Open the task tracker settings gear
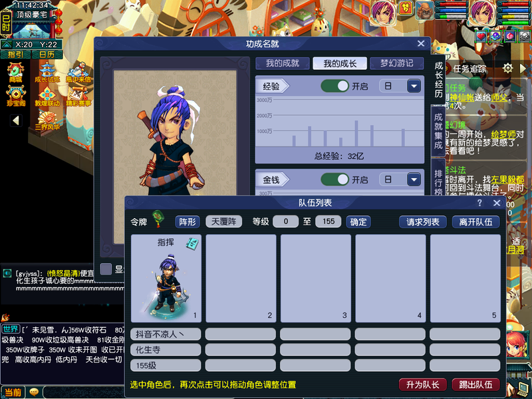532x399 pixels. (507, 68)
